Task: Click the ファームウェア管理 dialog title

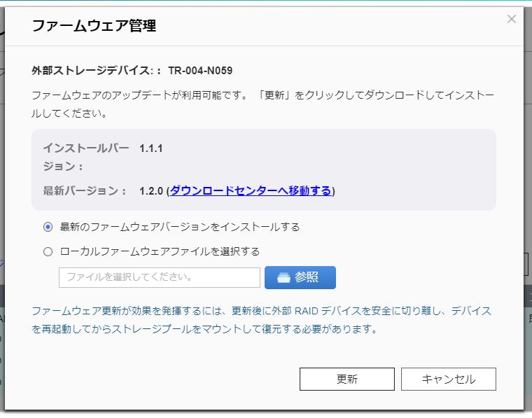Action: 94,26
